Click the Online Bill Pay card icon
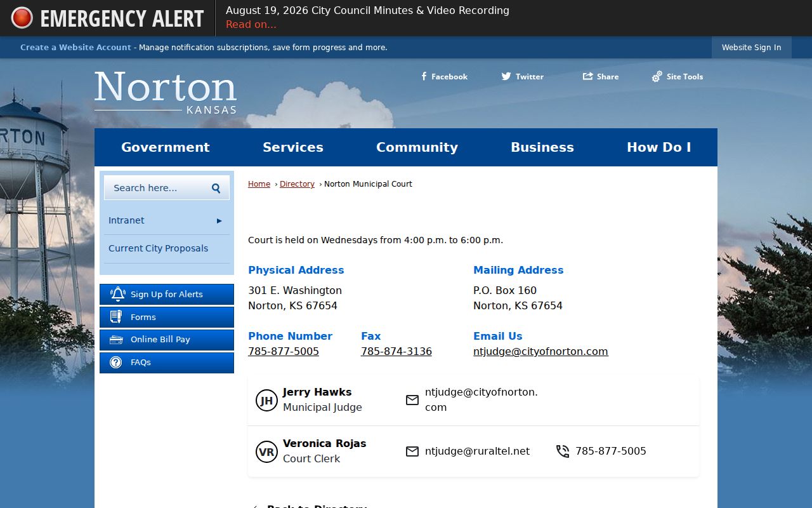This screenshot has height=508, width=812. click(116, 340)
